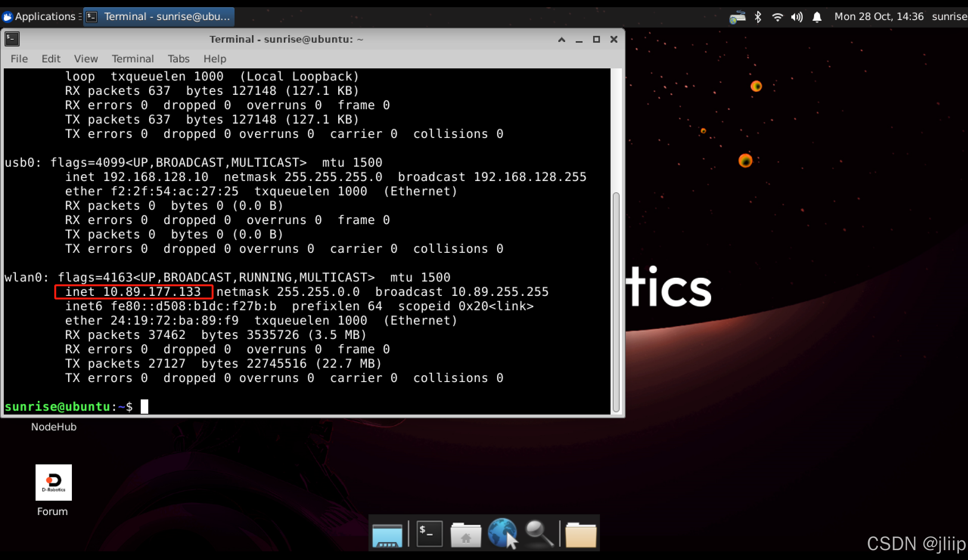
Task: Open the Tabs menu
Action: (x=178, y=59)
